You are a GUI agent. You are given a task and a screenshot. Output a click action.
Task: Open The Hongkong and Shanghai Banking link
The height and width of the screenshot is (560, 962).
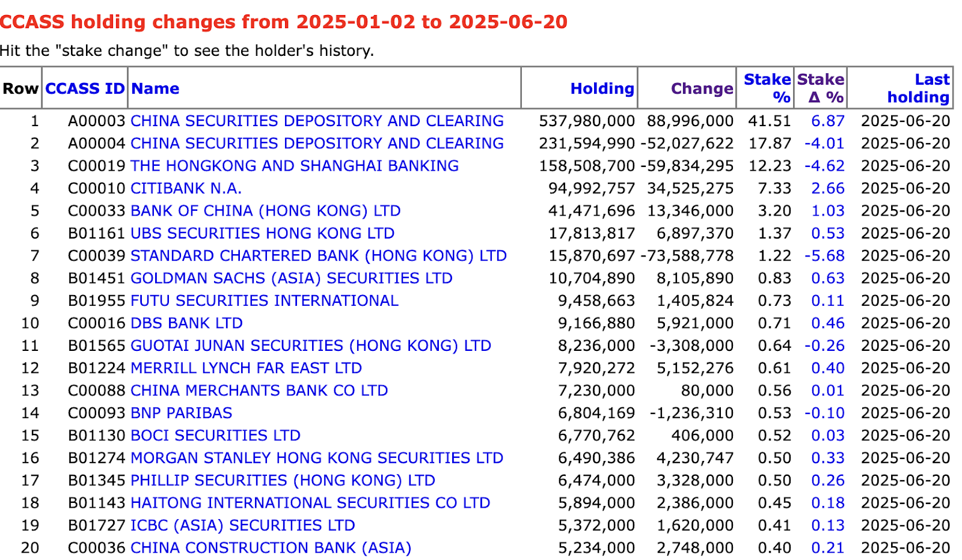(295, 166)
